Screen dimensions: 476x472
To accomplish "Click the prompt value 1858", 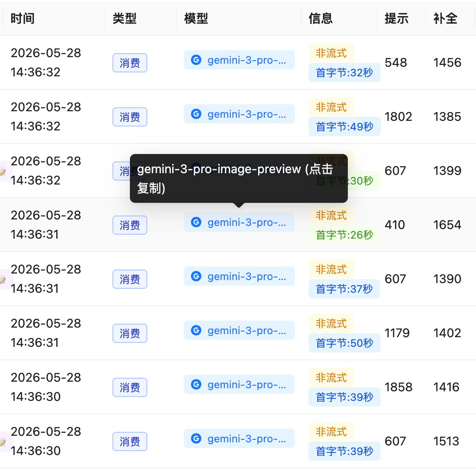I will coord(398,387).
